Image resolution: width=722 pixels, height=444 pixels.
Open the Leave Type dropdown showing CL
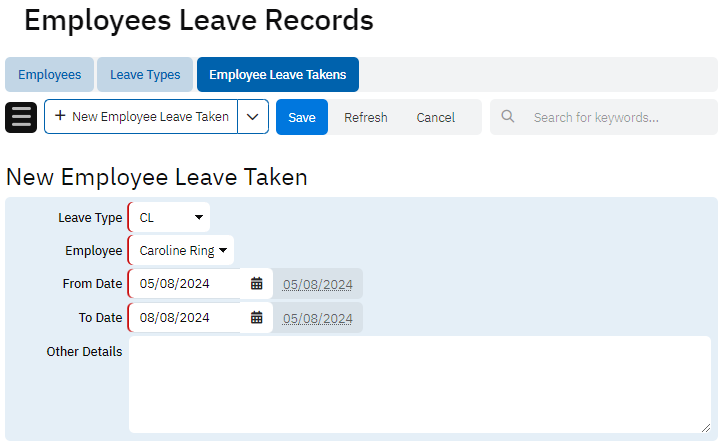(169, 217)
